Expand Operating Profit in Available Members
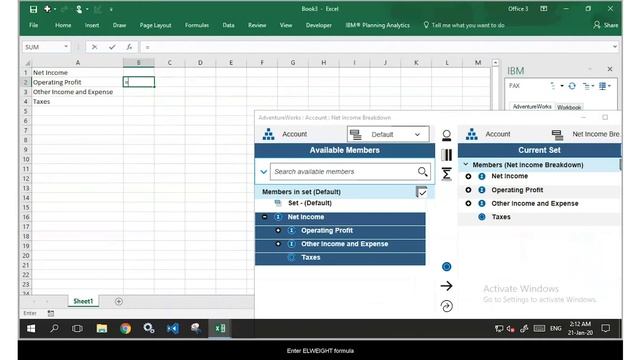Viewport: 640px width, 360px height. tap(278, 230)
